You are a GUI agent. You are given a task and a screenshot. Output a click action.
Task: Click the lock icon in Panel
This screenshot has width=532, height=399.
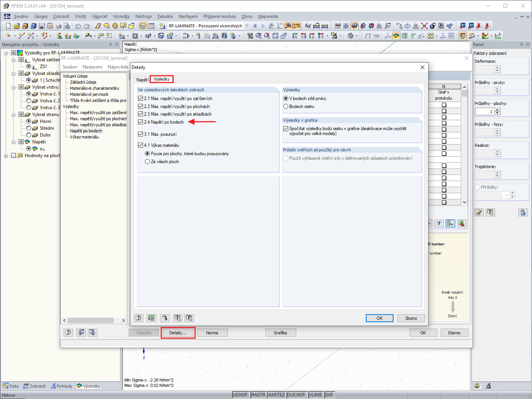tap(523, 212)
